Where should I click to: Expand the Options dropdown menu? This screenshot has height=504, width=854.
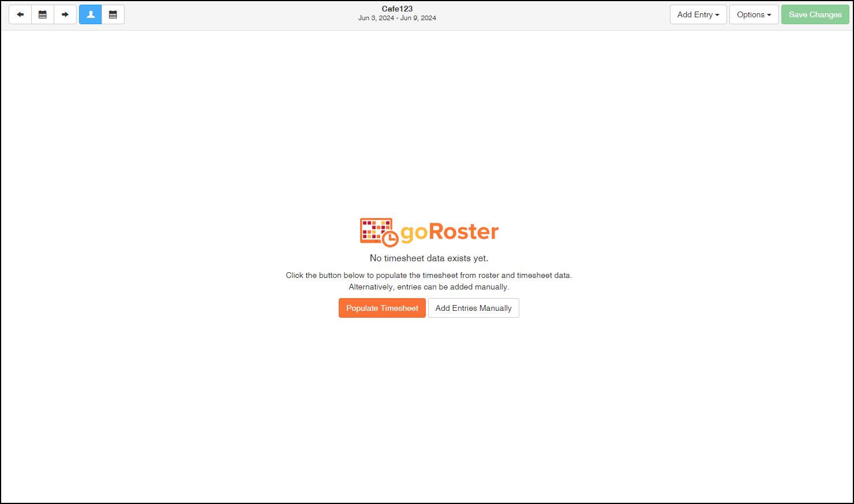[x=754, y=14]
